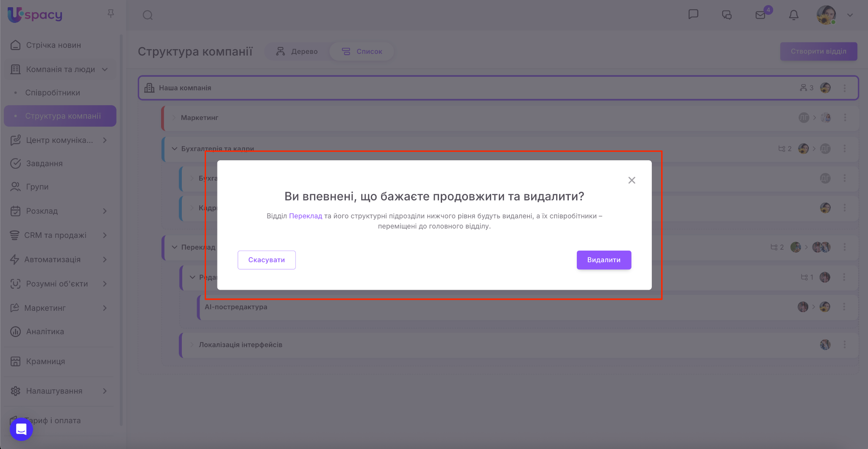The width and height of the screenshot is (868, 449).
Task: Switch view to Дерево
Action: pos(297,51)
